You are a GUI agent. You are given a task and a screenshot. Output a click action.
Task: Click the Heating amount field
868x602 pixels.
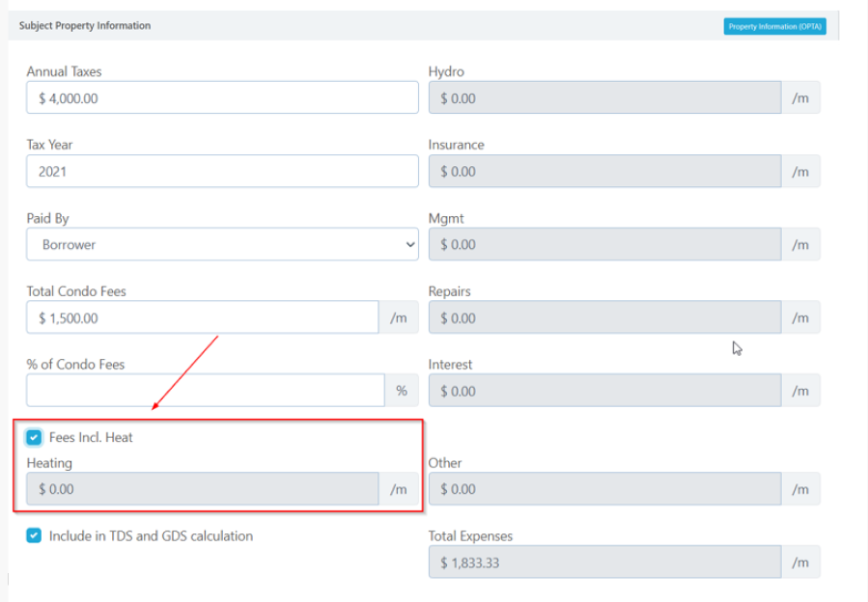pos(202,489)
